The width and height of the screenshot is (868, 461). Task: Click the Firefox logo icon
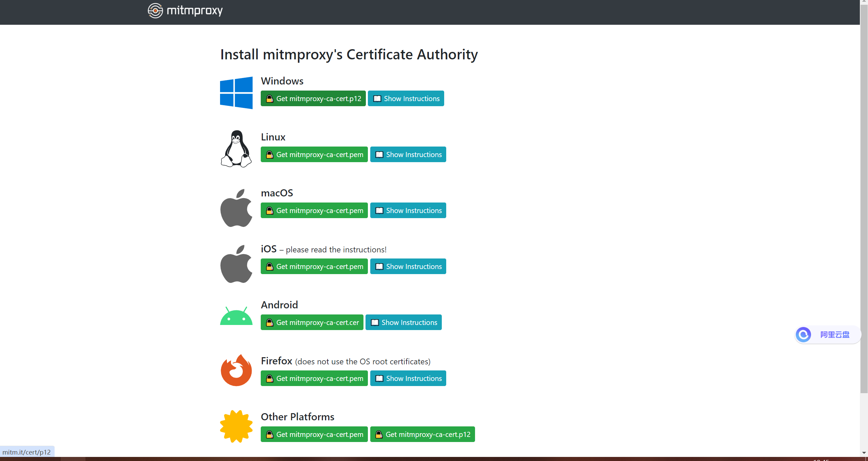point(236,370)
